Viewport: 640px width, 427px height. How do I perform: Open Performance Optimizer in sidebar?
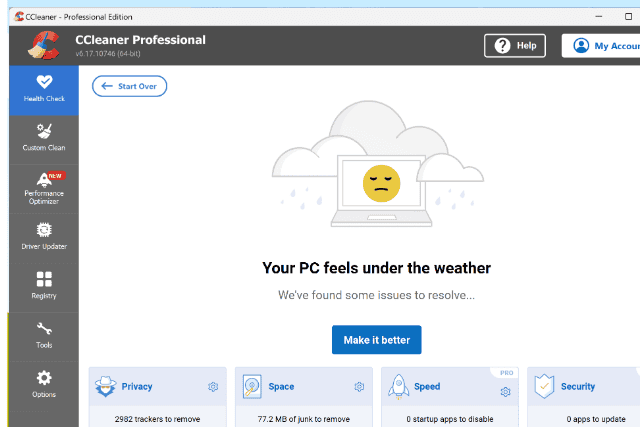click(44, 189)
